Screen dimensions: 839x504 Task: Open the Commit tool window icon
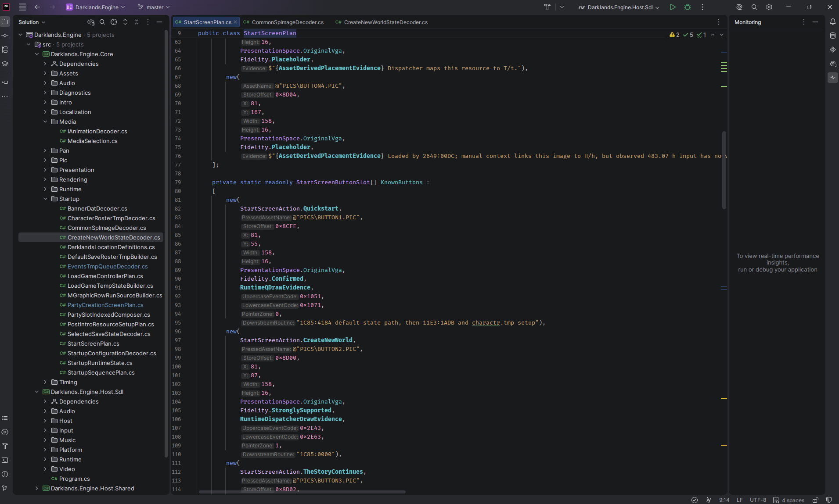click(5, 36)
